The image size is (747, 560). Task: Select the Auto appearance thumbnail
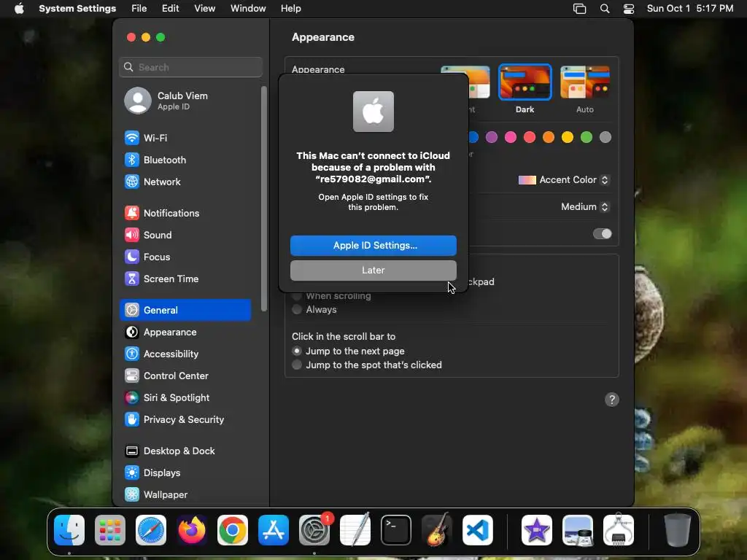(x=585, y=82)
